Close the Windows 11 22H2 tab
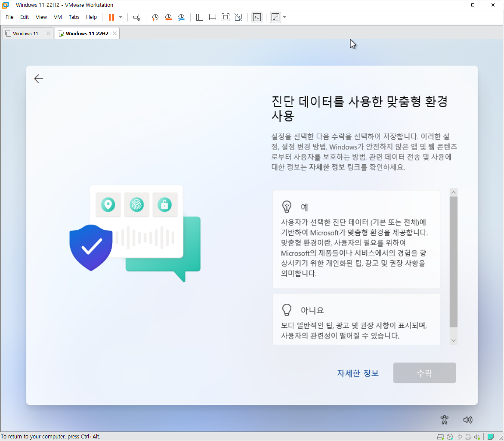The height and width of the screenshot is (441, 504). pyautogui.click(x=115, y=34)
